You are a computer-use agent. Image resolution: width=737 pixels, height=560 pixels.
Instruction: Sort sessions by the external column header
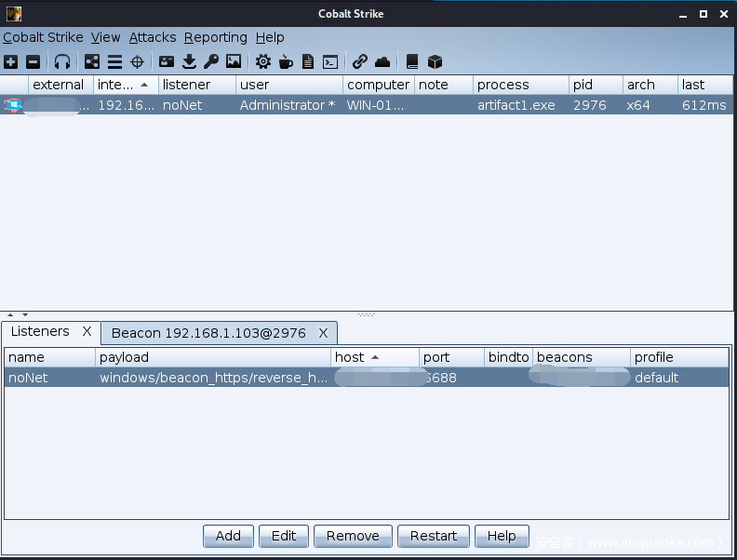point(60,85)
